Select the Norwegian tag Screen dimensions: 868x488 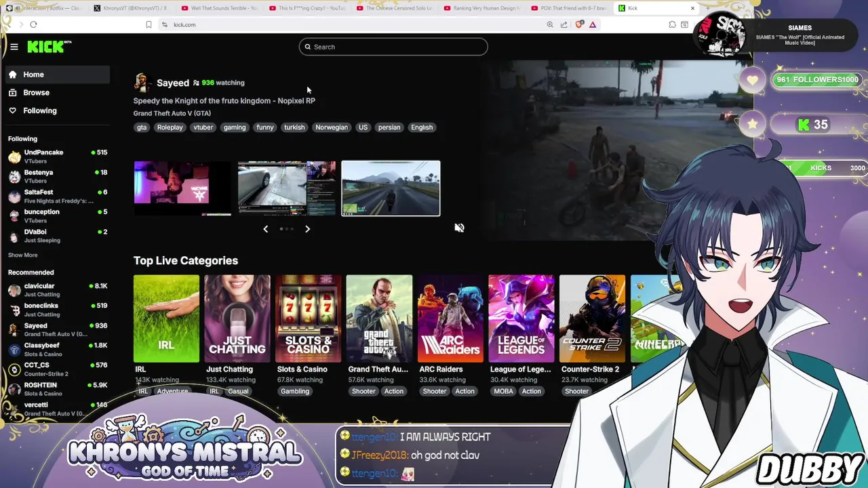click(x=332, y=127)
